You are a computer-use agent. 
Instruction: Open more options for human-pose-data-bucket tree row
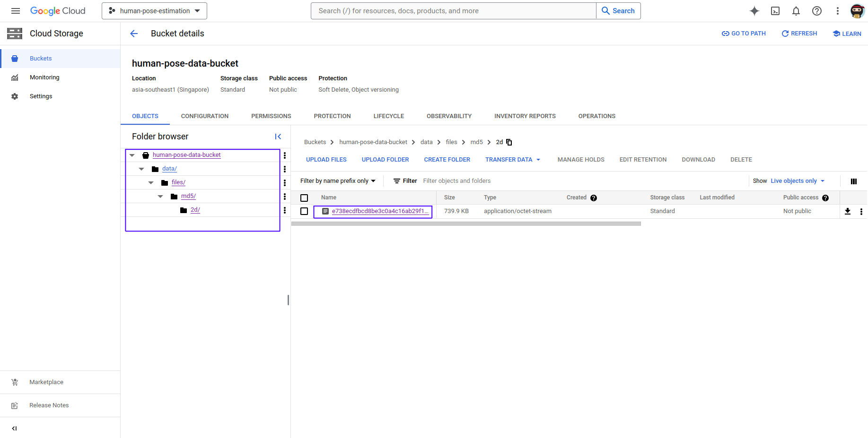click(x=285, y=155)
